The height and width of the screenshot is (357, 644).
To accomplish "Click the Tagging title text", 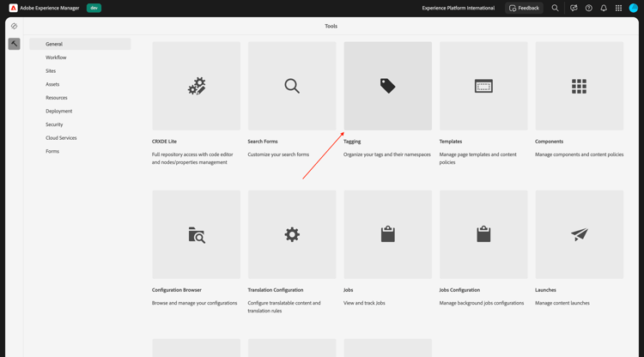I will (x=352, y=141).
